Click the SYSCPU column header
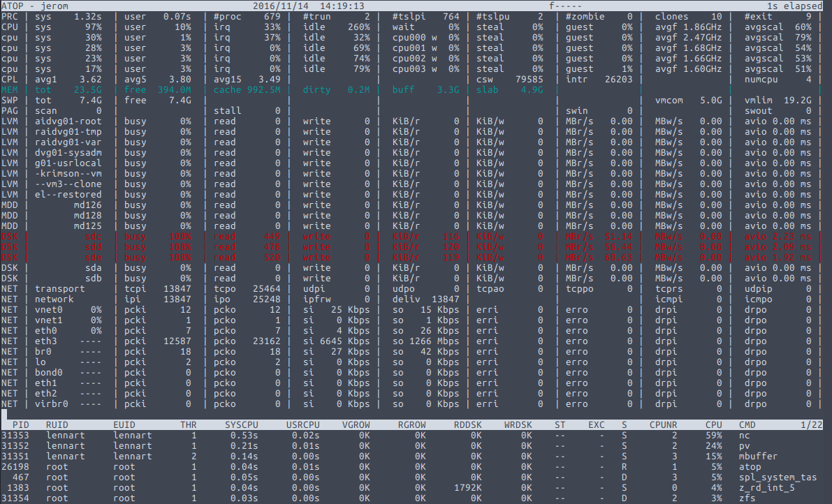Screen dimensions: 832x504 pos(242,424)
